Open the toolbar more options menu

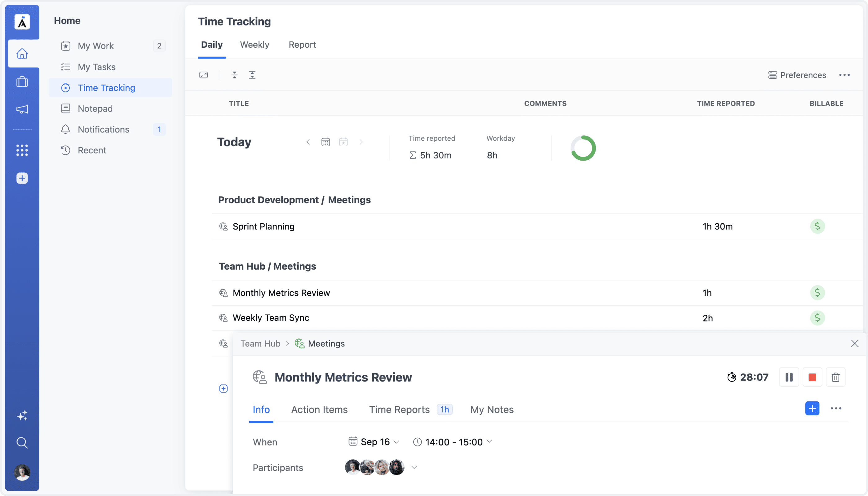coord(844,75)
